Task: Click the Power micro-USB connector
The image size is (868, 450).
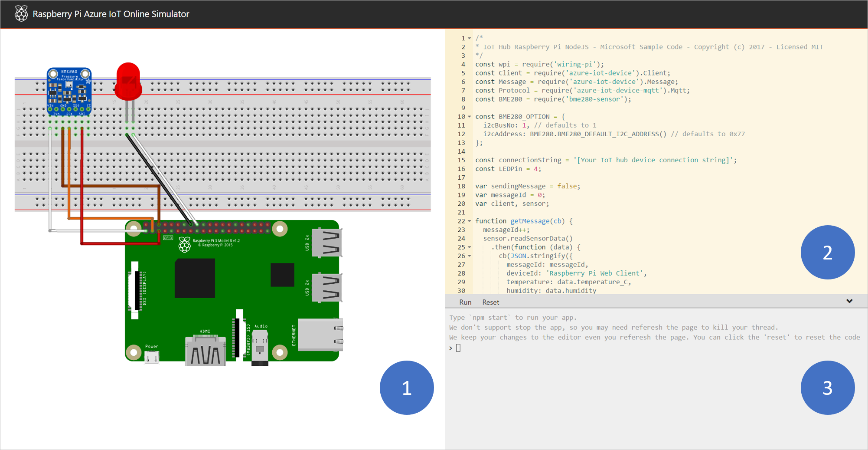Action: point(151,356)
